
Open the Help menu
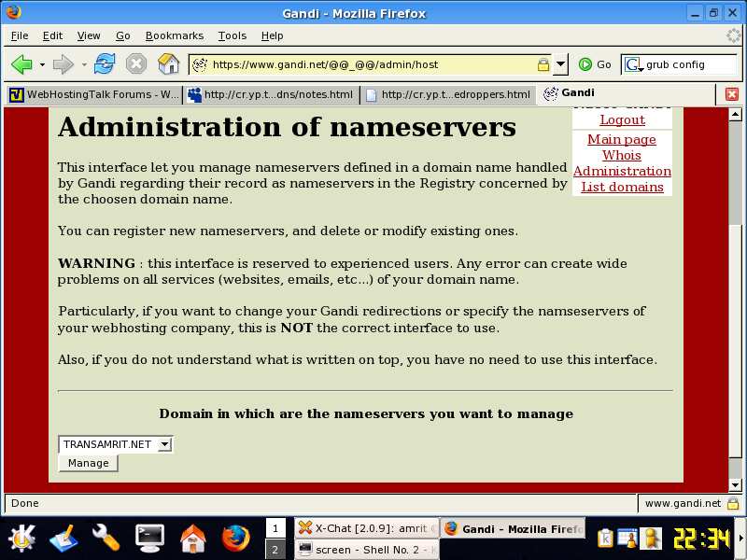272,35
